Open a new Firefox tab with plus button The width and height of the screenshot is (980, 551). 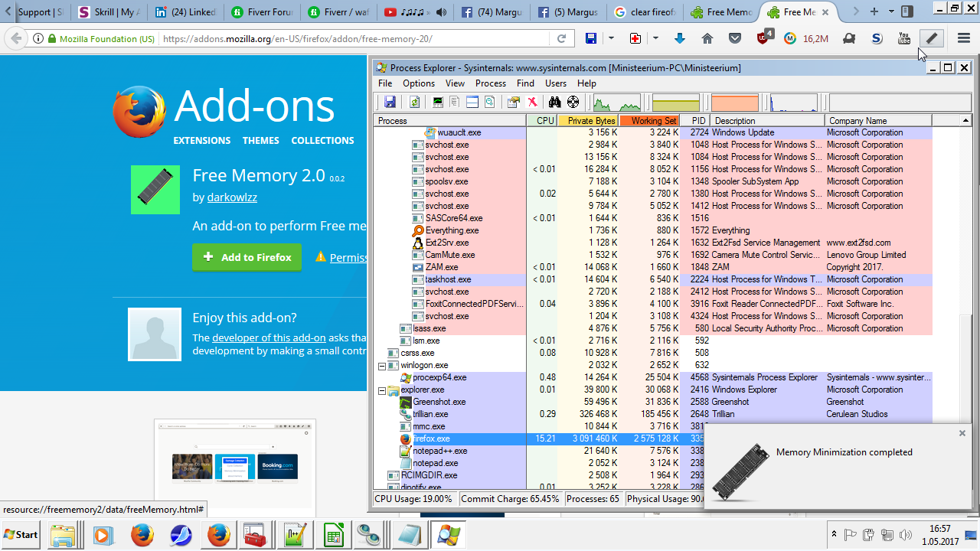(x=874, y=11)
